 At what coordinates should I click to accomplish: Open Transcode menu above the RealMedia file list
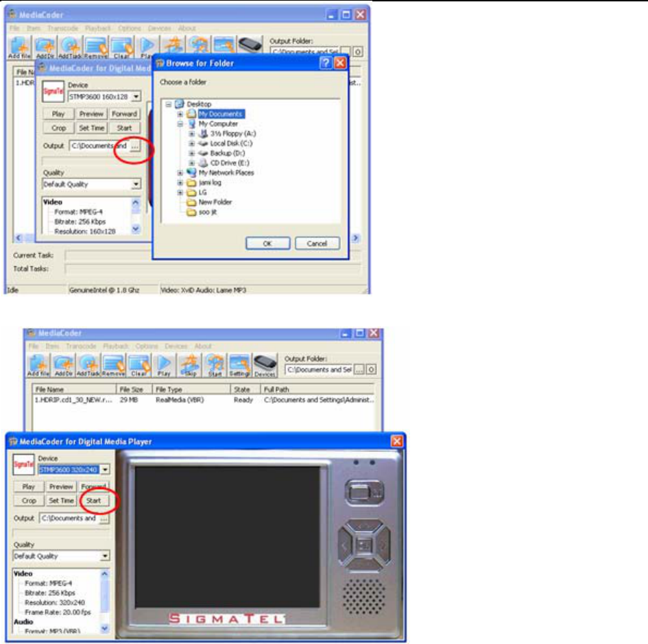(81, 346)
